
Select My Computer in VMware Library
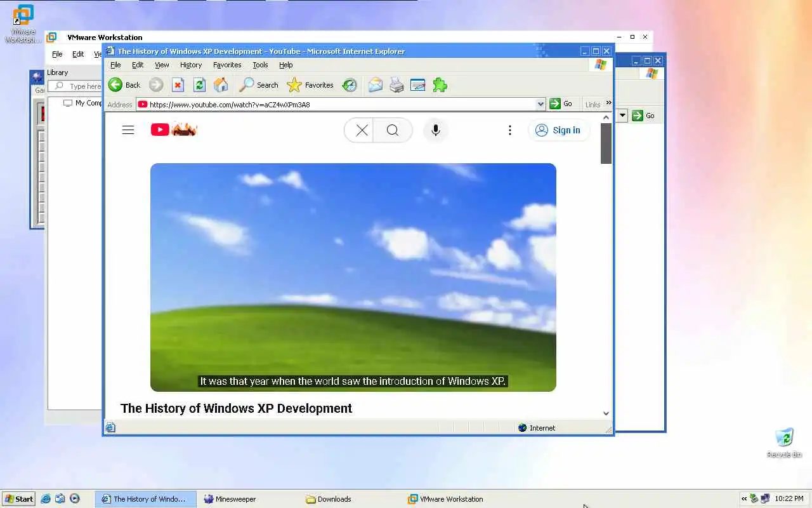tap(83, 103)
